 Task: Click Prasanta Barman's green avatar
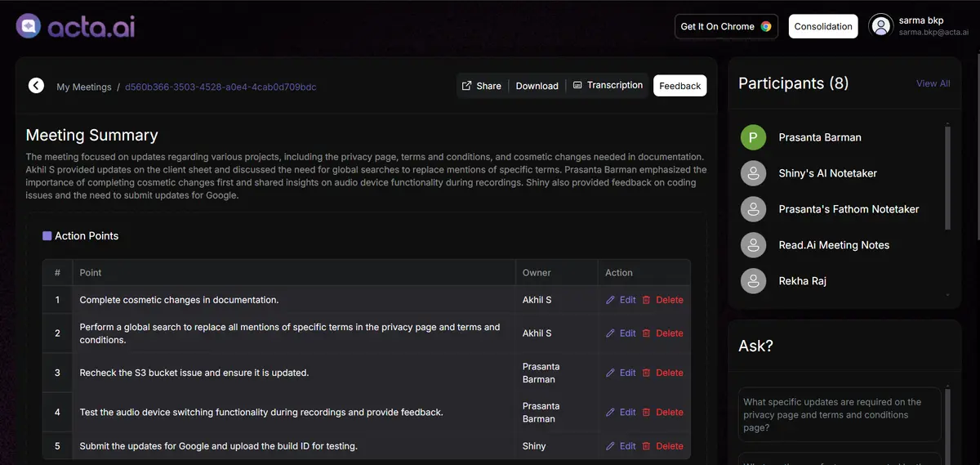[753, 137]
